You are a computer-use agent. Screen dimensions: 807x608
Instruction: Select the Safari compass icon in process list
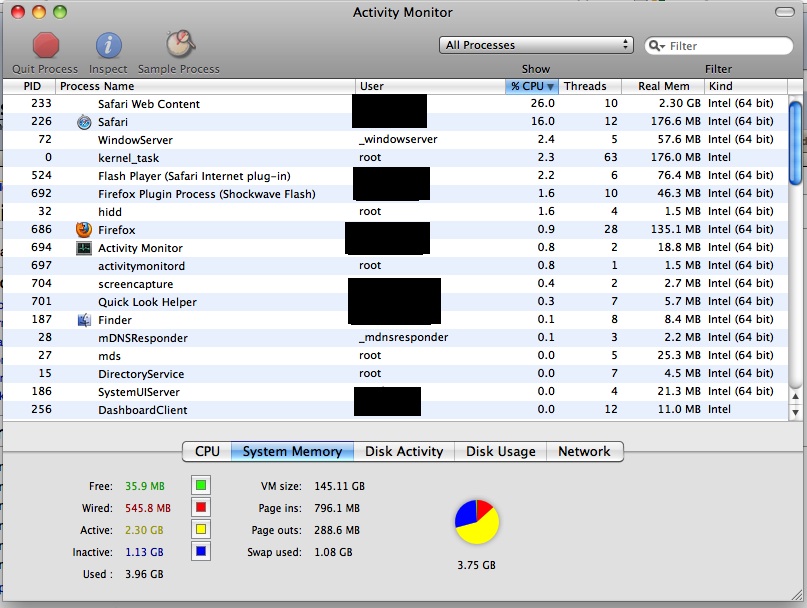click(x=84, y=123)
